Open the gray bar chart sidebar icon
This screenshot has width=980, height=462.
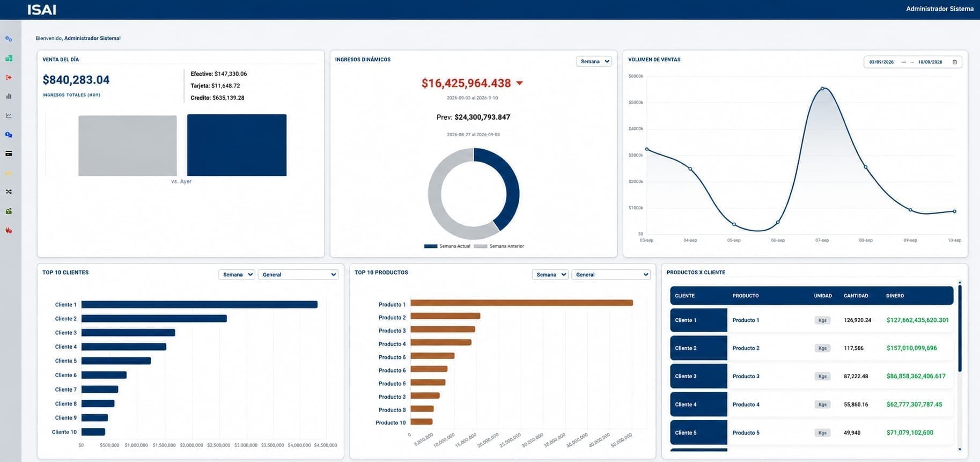click(9, 96)
